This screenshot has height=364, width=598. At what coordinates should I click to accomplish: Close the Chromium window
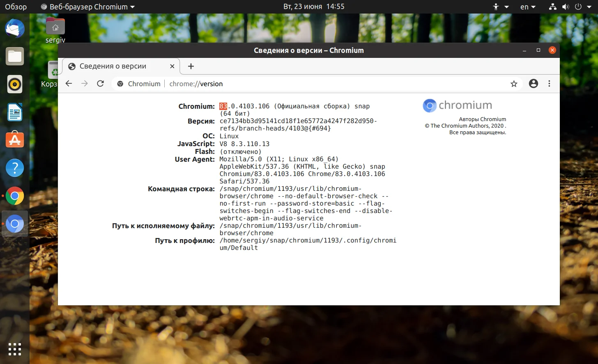tap(552, 50)
